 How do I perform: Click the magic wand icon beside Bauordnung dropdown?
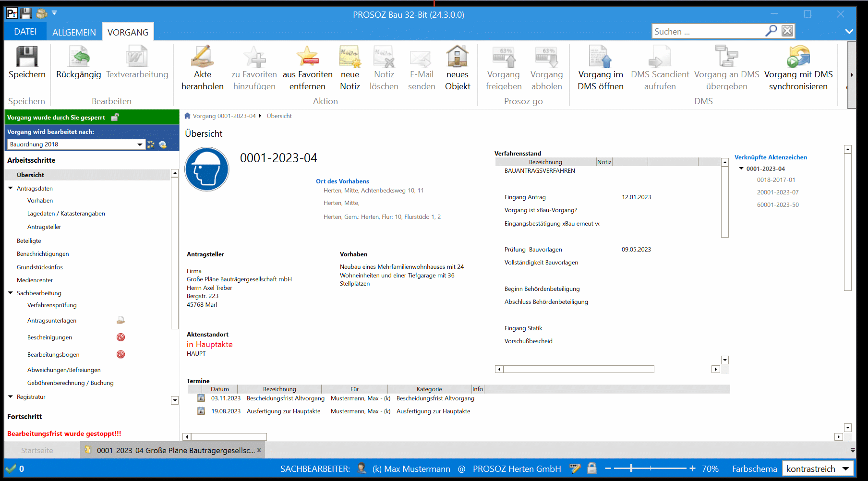coord(151,144)
